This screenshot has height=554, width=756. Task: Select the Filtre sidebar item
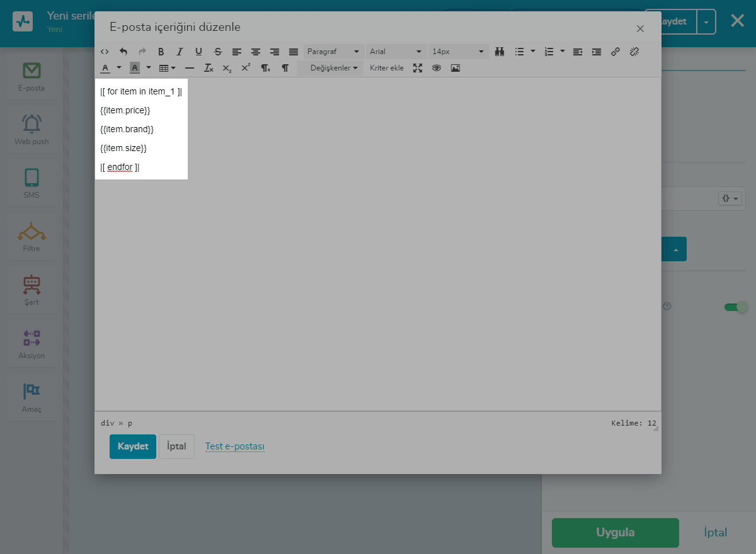pyautogui.click(x=31, y=237)
